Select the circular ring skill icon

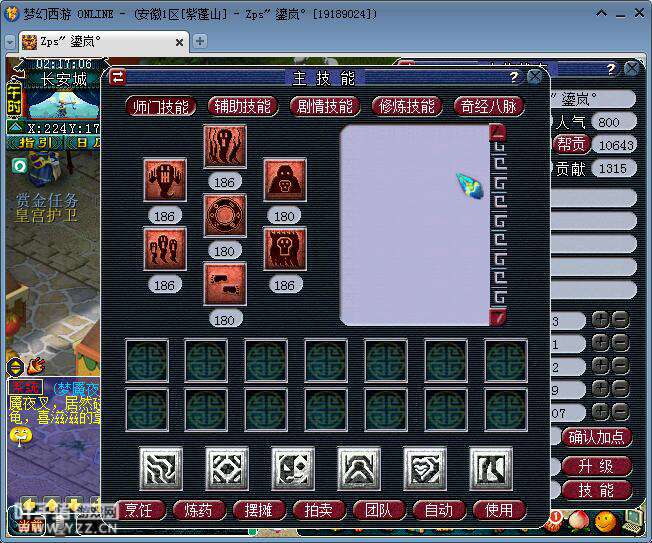click(225, 215)
